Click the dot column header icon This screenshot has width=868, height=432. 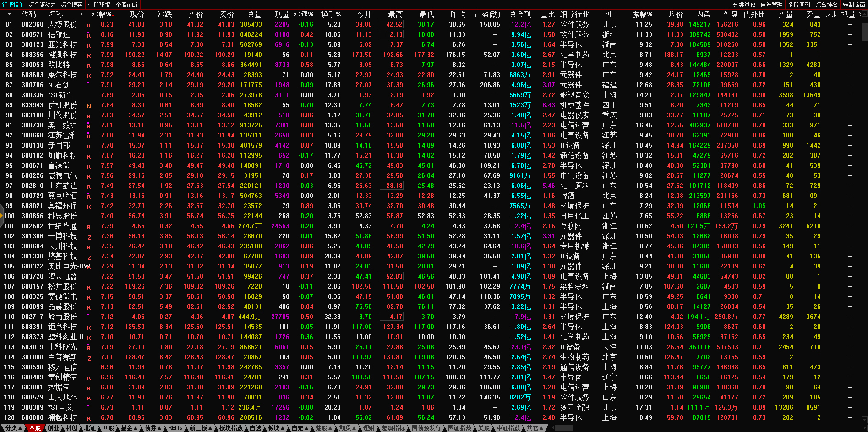point(82,14)
